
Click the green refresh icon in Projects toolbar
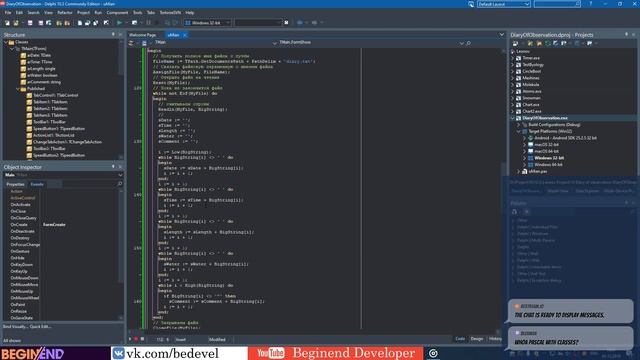pos(548,43)
